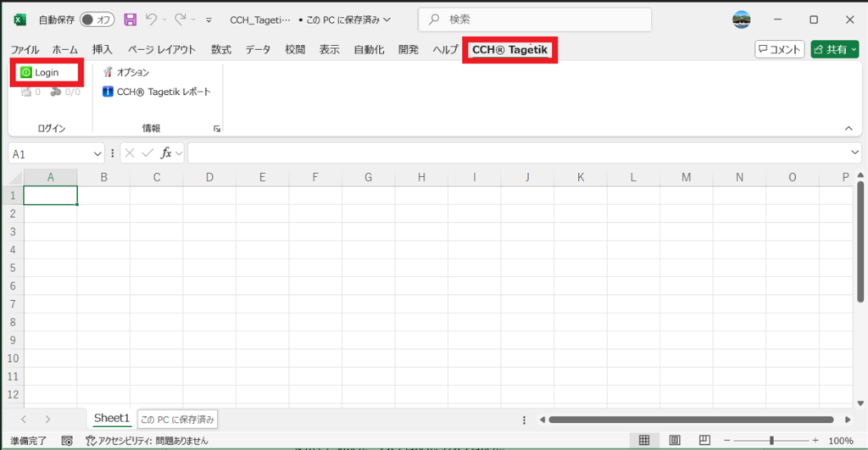The width and height of the screenshot is (868, 450).
Task: Select the Sheet1 worksheet tab
Action: click(x=111, y=419)
